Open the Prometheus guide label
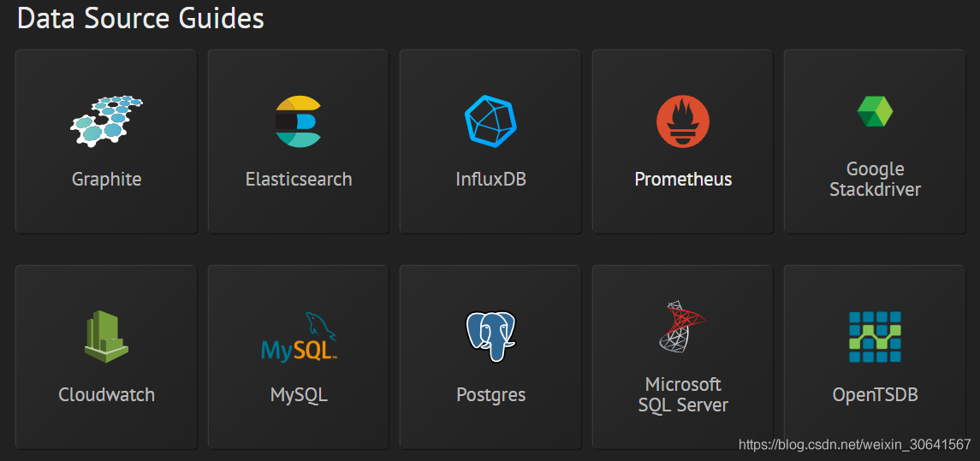Viewport: 980px width, 461px height. click(x=683, y=180)
